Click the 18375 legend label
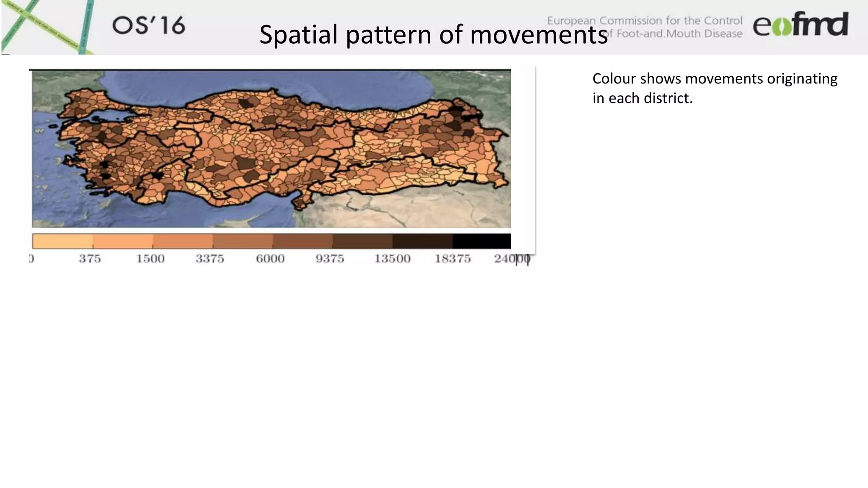This screenshot has height=488, width=868. pos(453,258)
